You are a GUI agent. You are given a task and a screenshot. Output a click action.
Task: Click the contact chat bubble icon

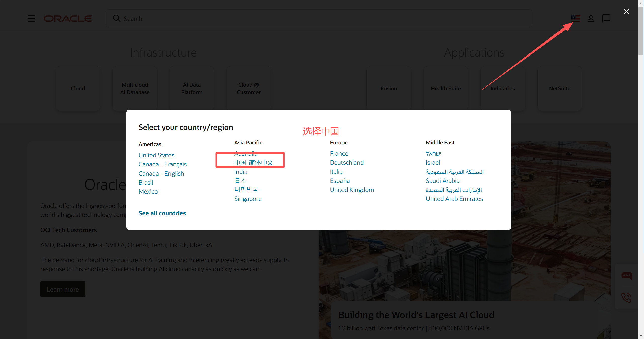(x=606, y=18)
